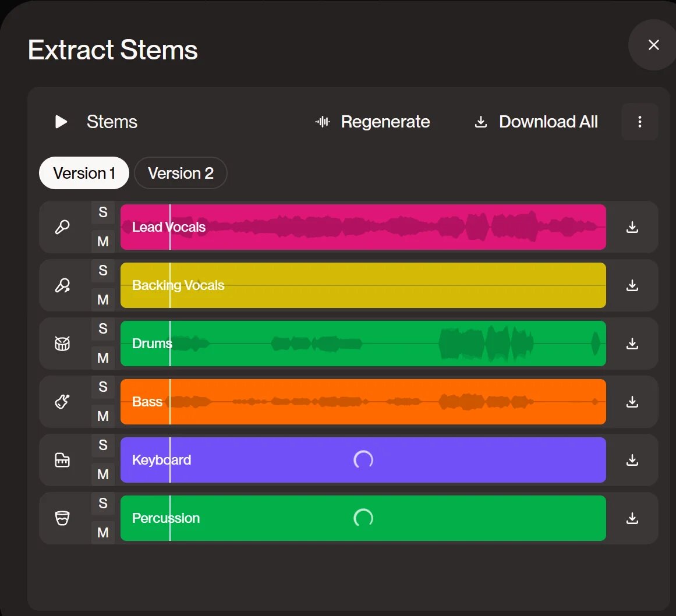Select the Version 1 tab
Screen dimensions: 676x616
coord(84,173)
